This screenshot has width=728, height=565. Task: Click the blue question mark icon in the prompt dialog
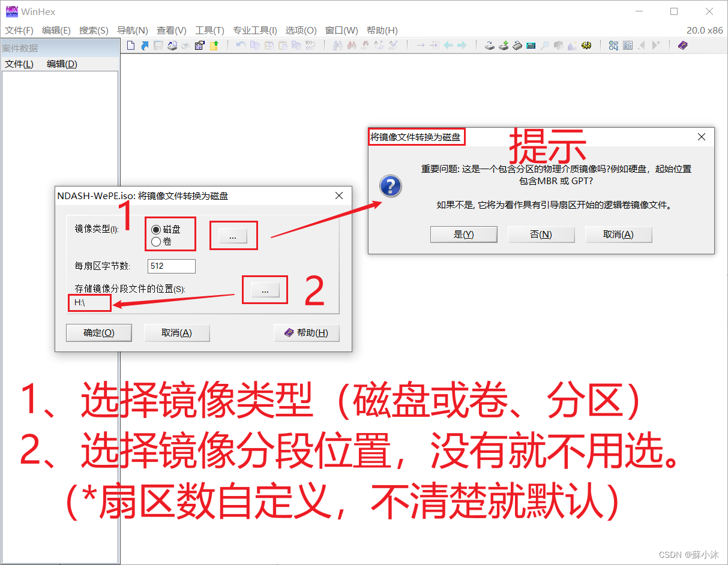tap(391, 187)
